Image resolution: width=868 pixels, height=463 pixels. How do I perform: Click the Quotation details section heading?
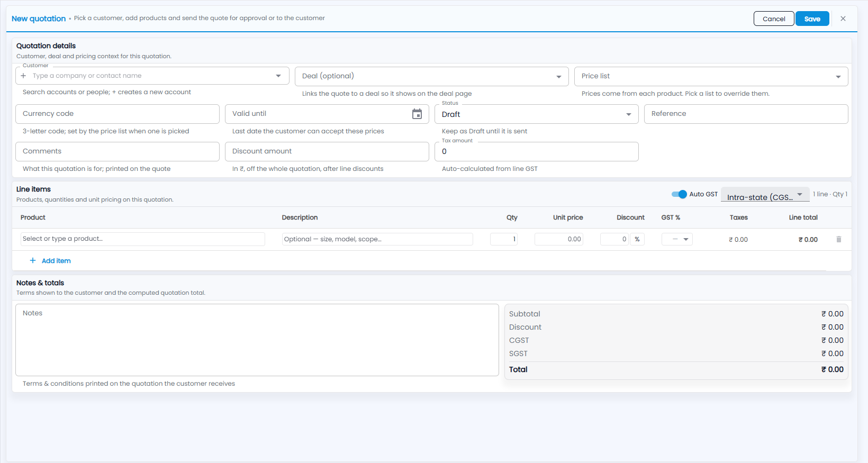tap(46, 46)
